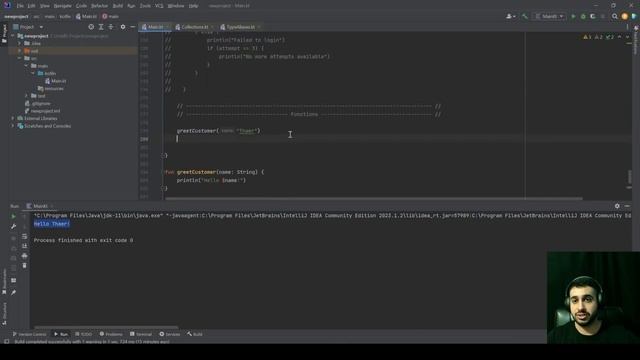Select the Main.kt editor tab
Screen dimensions: 640x360
tap(155, 27)
